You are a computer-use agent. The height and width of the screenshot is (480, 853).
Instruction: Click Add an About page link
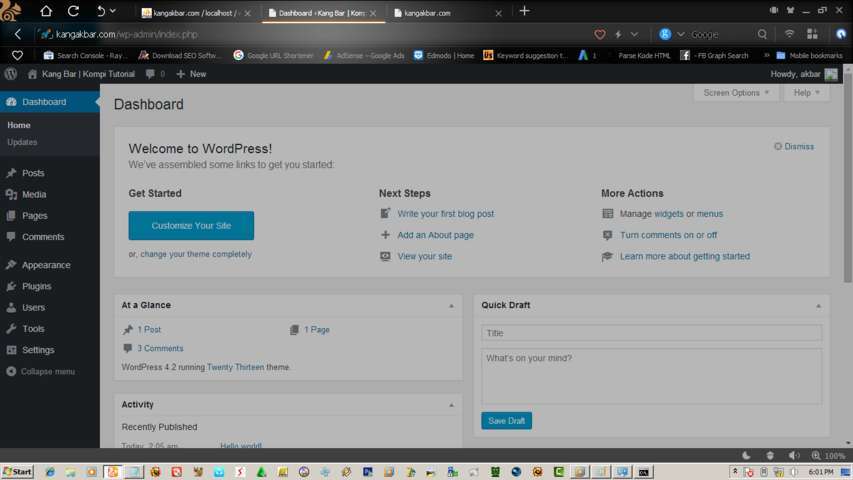[x=435, y=235]
